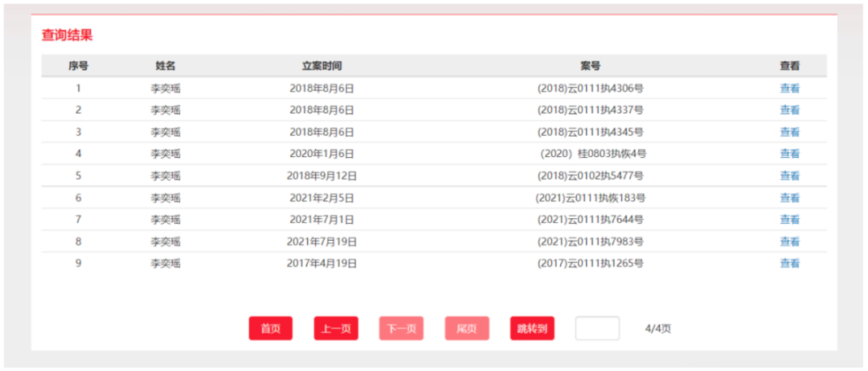
Task: Open 查看 link for case 云0111执7644号
Action: [789, 220]
